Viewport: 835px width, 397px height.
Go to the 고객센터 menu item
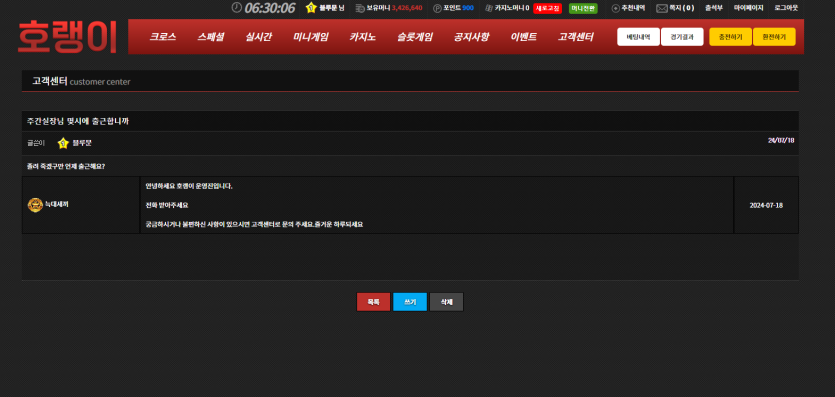pos(576,37)
